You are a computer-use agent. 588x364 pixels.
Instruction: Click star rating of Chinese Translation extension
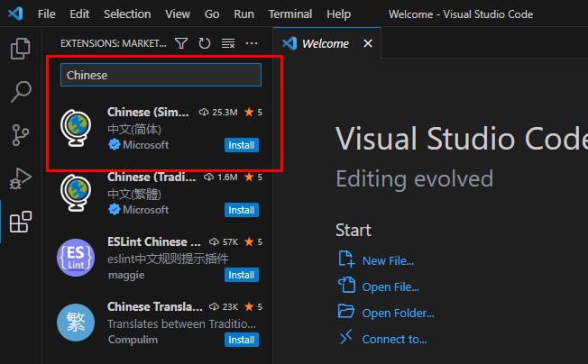coord(253,306)
